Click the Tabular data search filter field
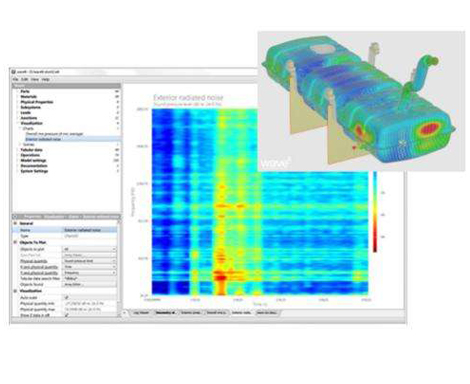 (x=89, y=279)
